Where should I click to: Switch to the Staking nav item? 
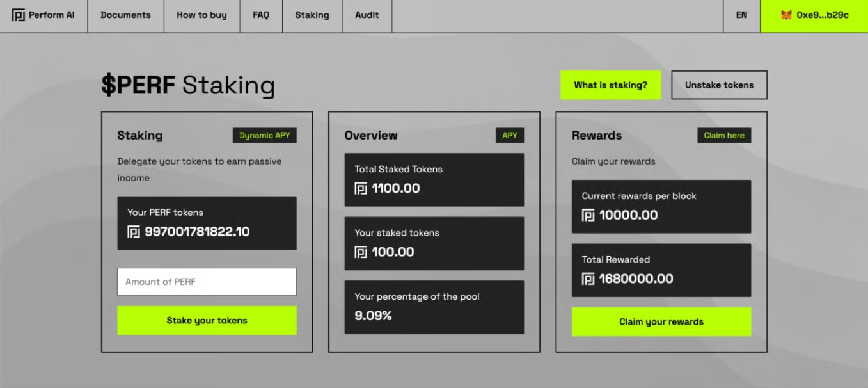(312, 15)
